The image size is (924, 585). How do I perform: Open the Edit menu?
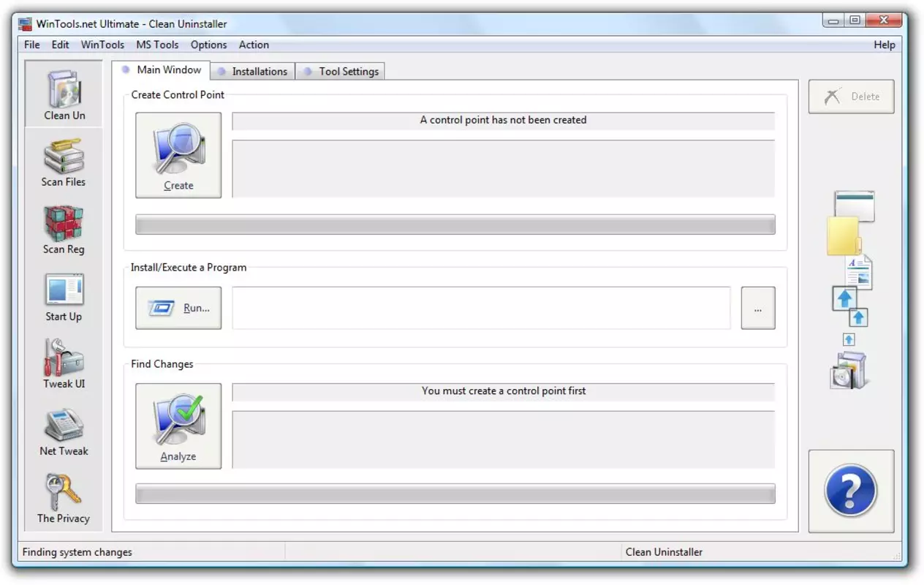pyautogui.click(x=60, y=45)
